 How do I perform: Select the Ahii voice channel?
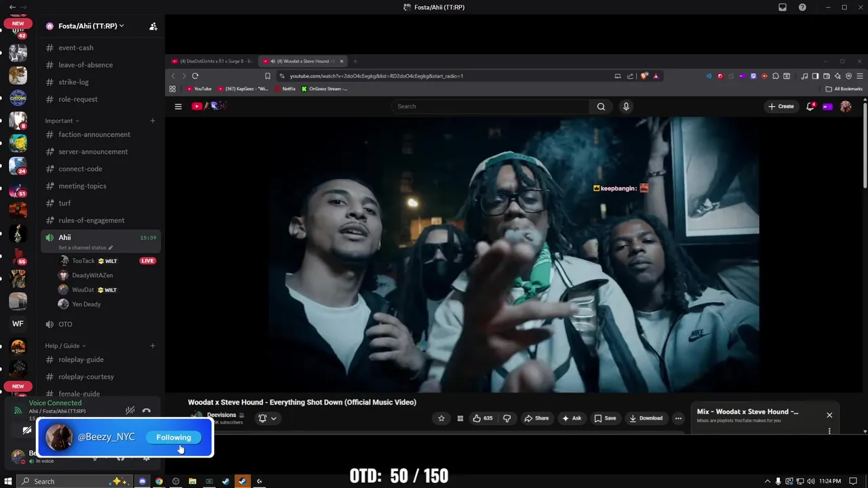(64, 238)
